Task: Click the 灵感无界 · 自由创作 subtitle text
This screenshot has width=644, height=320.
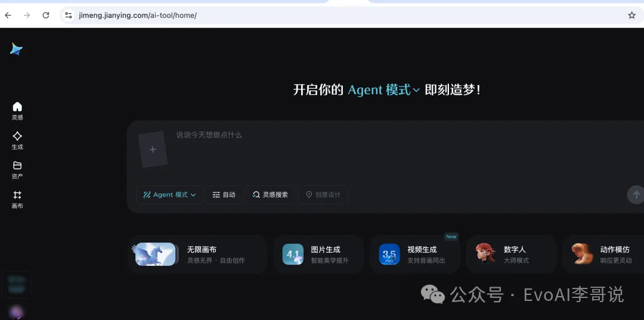Action: pyautogui.click(x=216, y=260)
